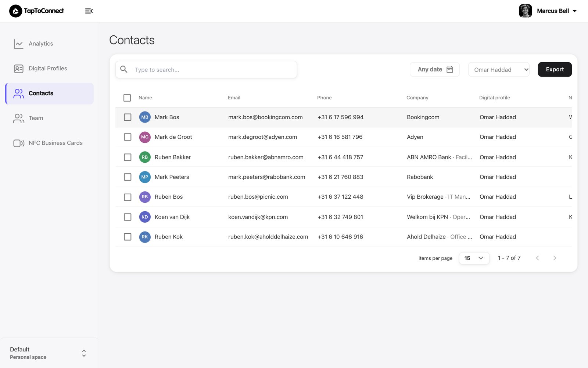Click the Export button
The height and width of the screenshot is (368, 588).
click(x=555, y=70)
